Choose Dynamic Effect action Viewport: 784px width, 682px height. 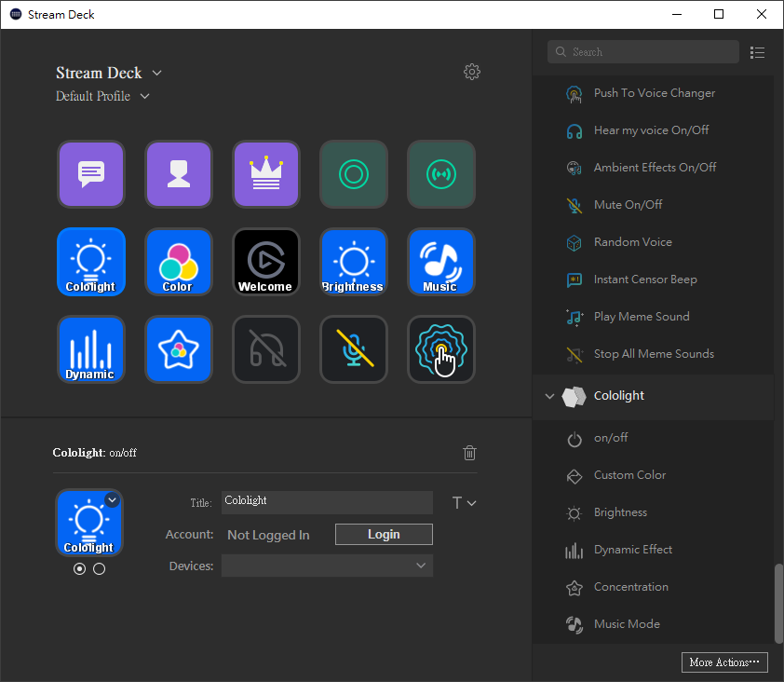coord(653,550)
